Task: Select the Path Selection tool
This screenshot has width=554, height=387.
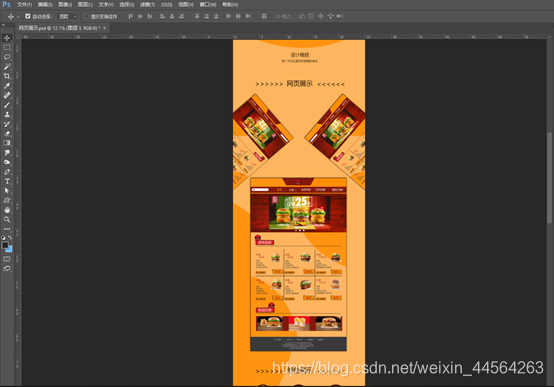Action: click(x=7, y=190)
